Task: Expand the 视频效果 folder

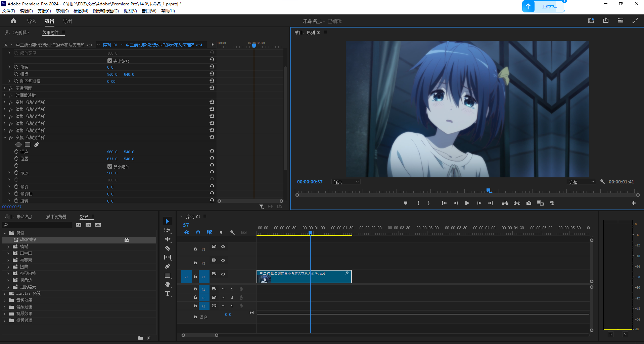Action: (5, 314)
